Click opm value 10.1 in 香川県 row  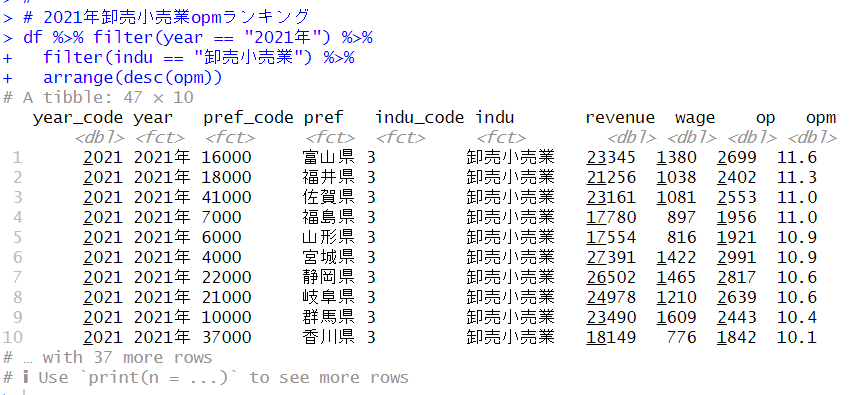click(797, 337)
